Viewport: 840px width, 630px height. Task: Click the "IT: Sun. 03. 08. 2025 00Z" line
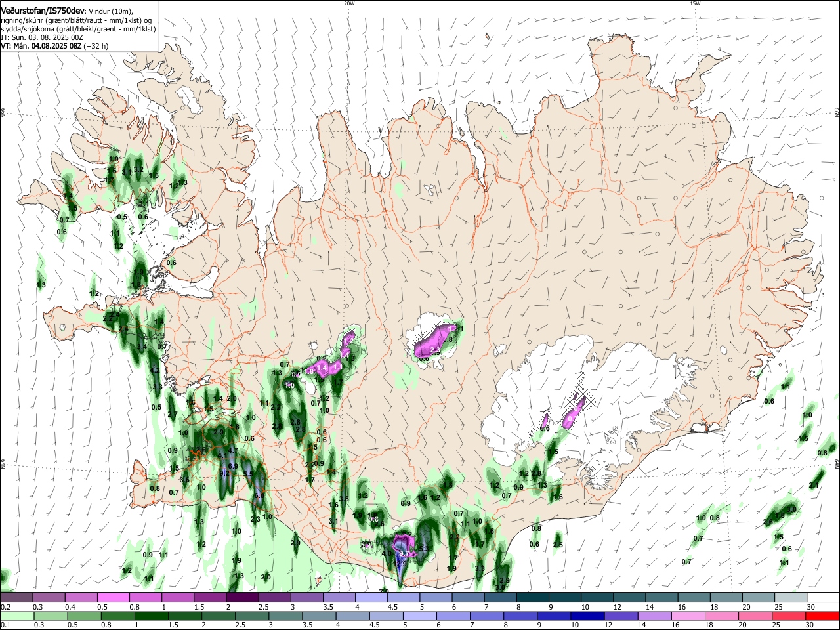click(41, 37)
